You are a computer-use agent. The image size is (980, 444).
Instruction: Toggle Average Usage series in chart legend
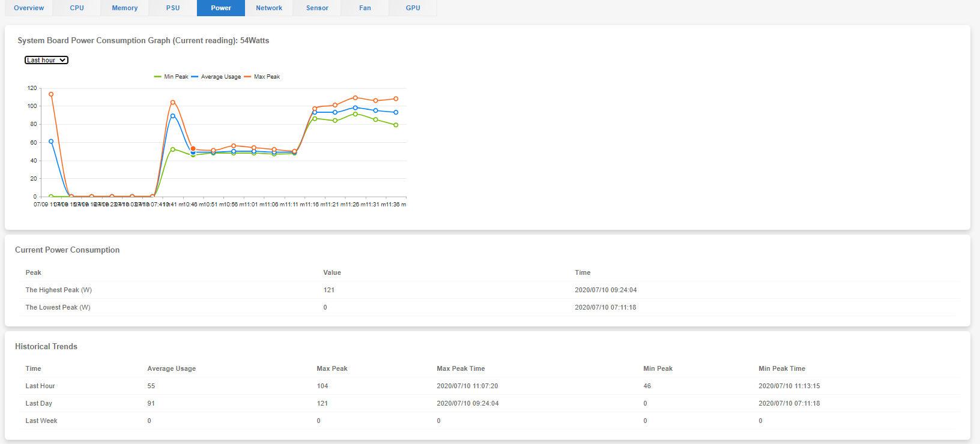click(x=217, y=77)
